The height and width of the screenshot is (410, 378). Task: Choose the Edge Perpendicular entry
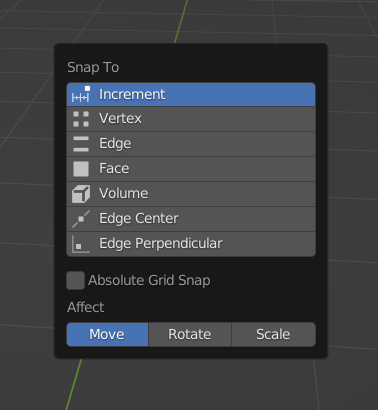[191, 244]
